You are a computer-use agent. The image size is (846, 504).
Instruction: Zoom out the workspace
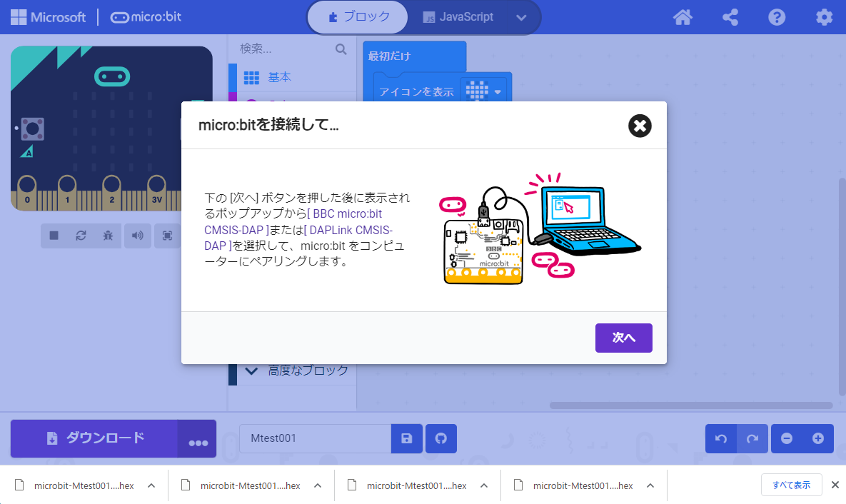(x=787, y=438)
